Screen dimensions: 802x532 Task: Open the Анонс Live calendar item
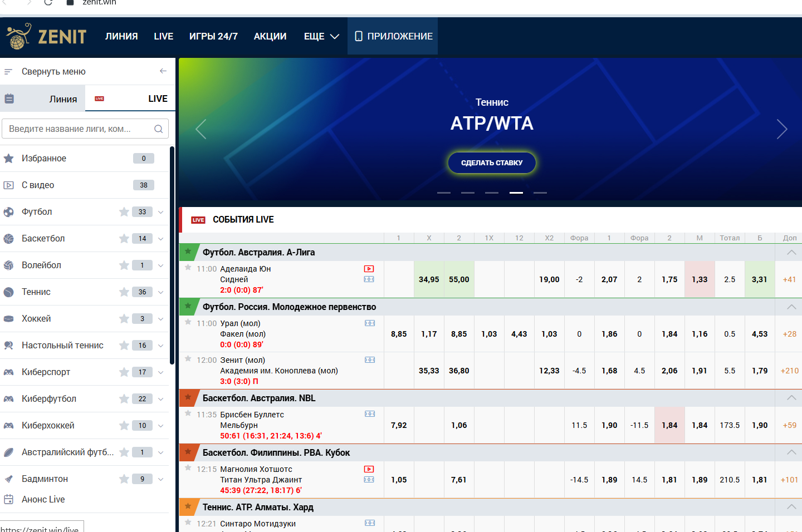click(43, 500)
